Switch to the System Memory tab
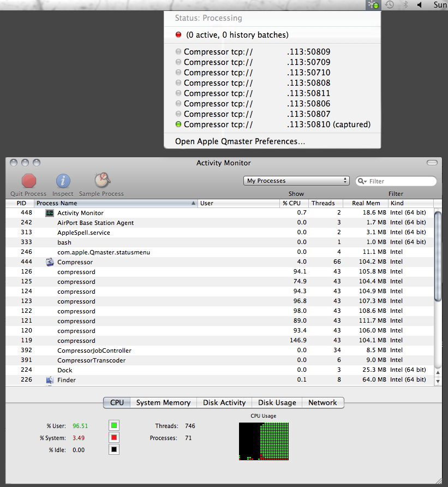448x487 pixels. pyautogui.click(x=163, y=402)
